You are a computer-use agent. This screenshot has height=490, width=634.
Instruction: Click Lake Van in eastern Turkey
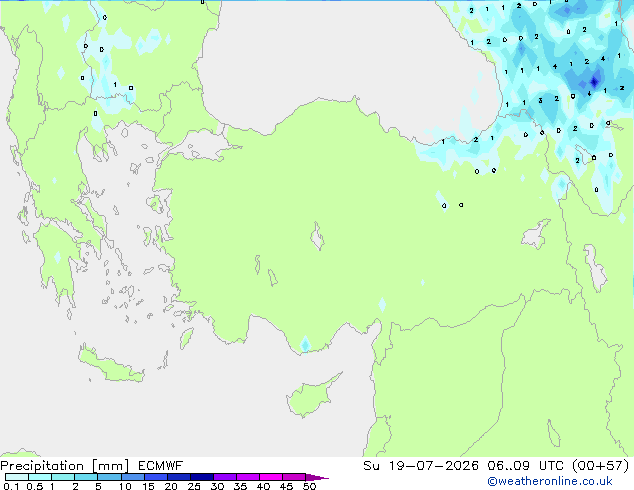536,234
